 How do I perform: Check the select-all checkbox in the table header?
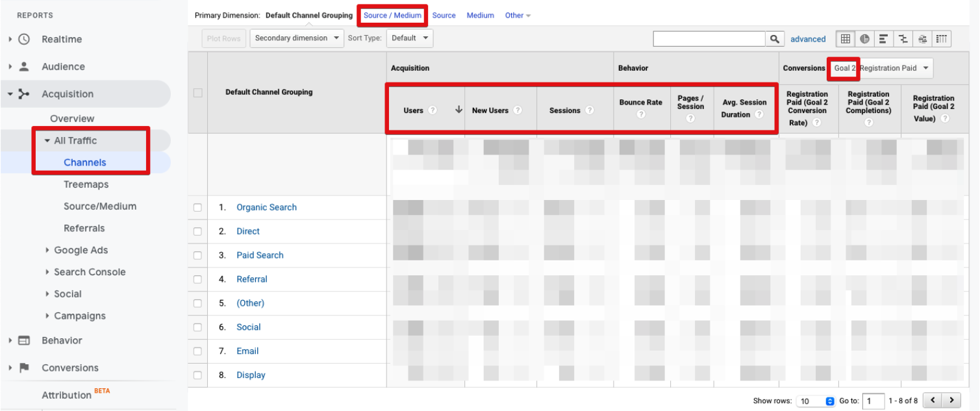tap(197, 92)
